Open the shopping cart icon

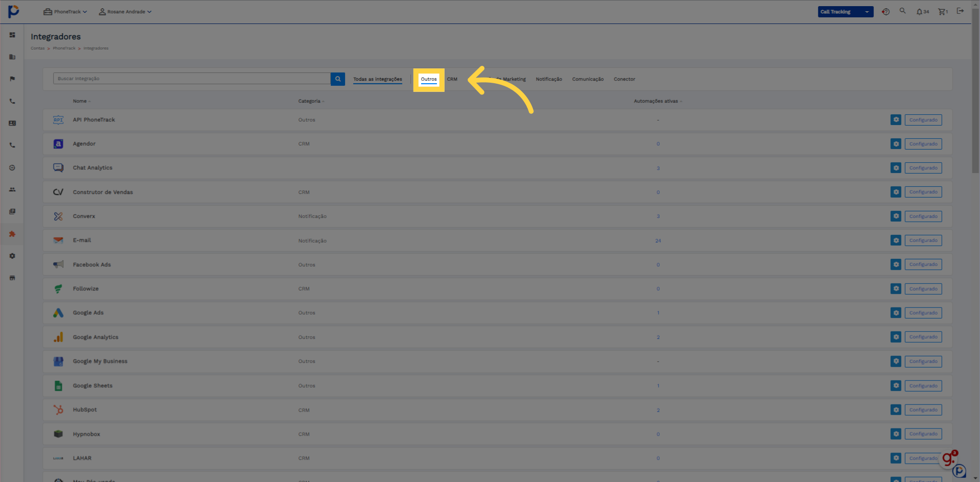click(x=943, y=12)
